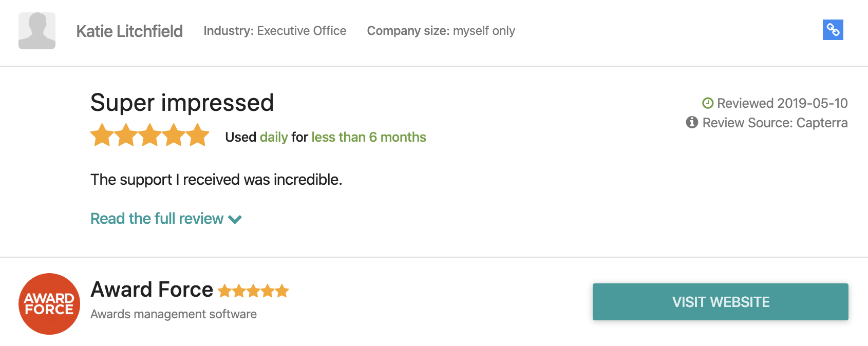Click the blue permalink chain icon
The width and height of the screenshot is (868, 346).
(833, 30)
